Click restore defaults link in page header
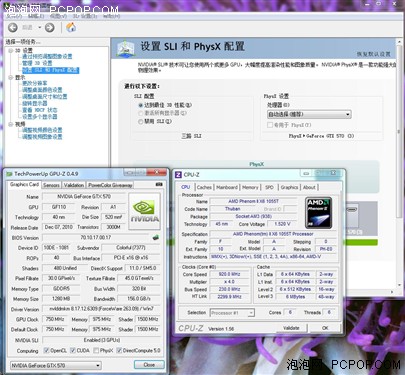Screen dimensions: 405x375 click(373, 54)
